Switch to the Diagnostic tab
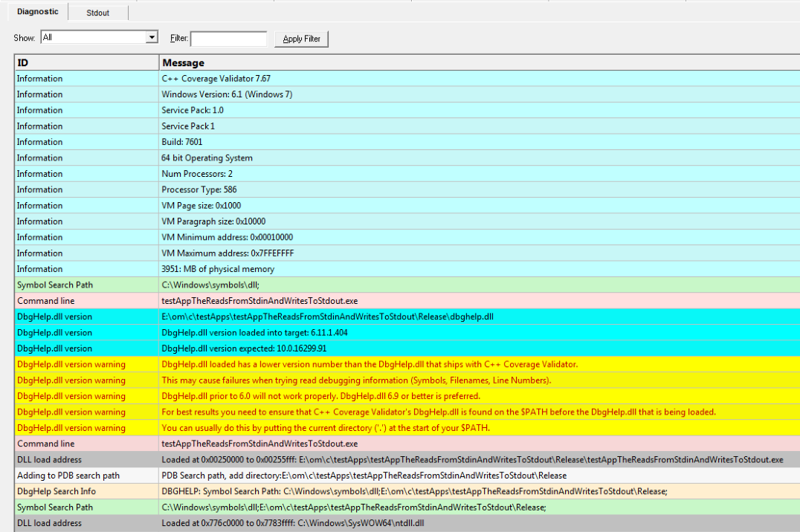 (x=38, y=12)
